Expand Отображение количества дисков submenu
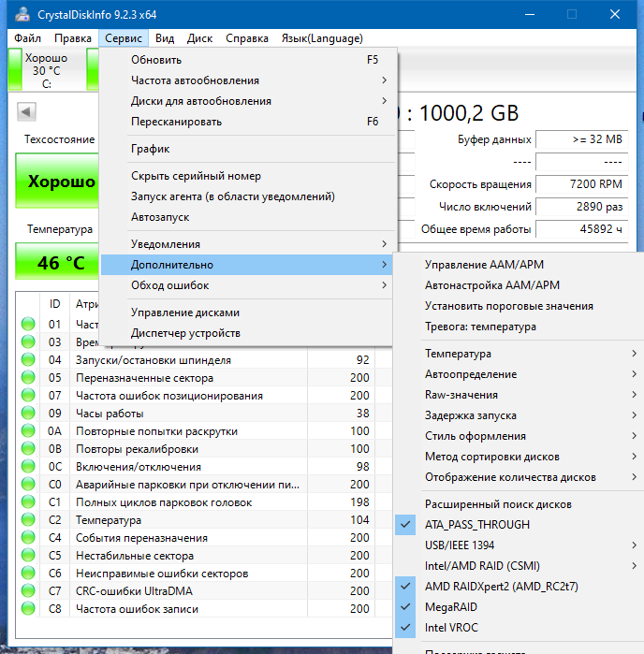The width and height of the screenshot is (644, 654). (519, 477)
